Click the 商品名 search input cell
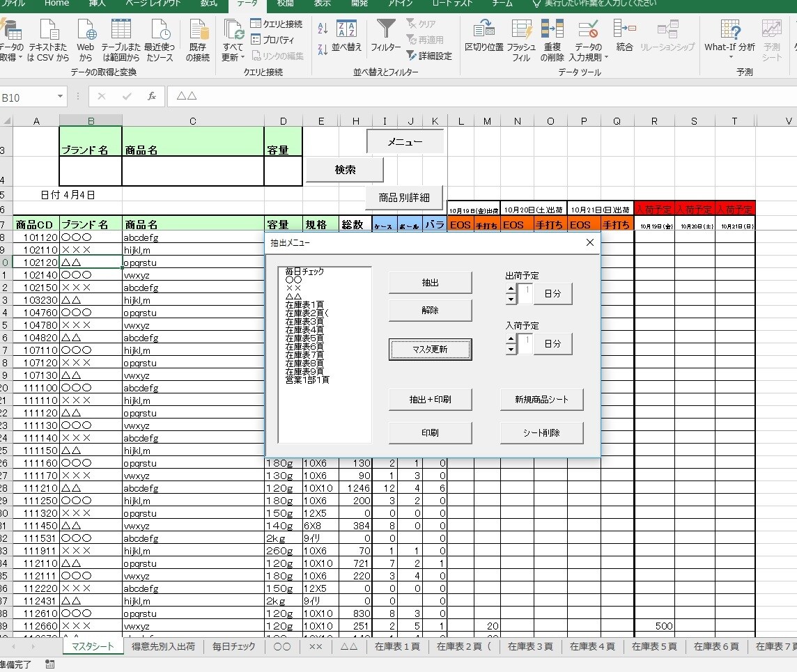Image resolution: width=797 pixels, height=672 pixels. [x=193, y=171]
